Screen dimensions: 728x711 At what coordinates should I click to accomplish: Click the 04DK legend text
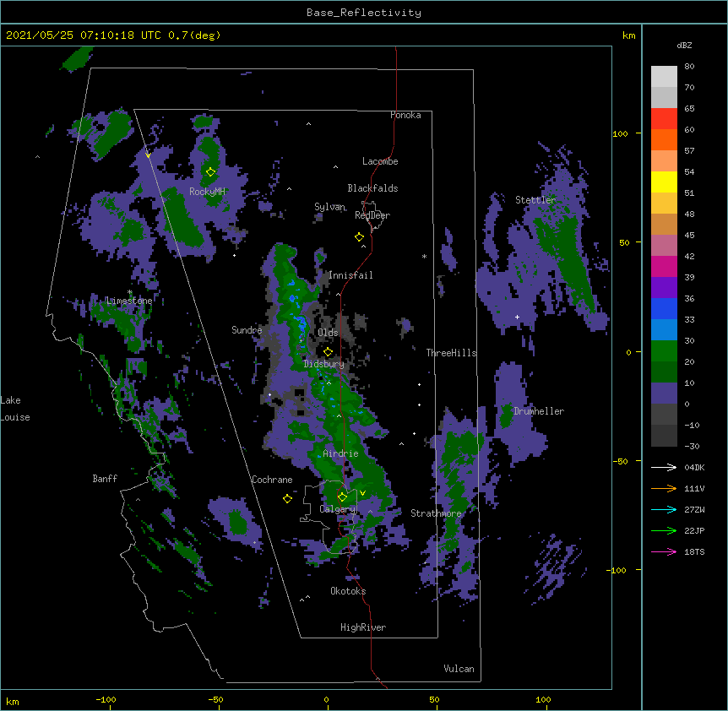coord(694,467)
